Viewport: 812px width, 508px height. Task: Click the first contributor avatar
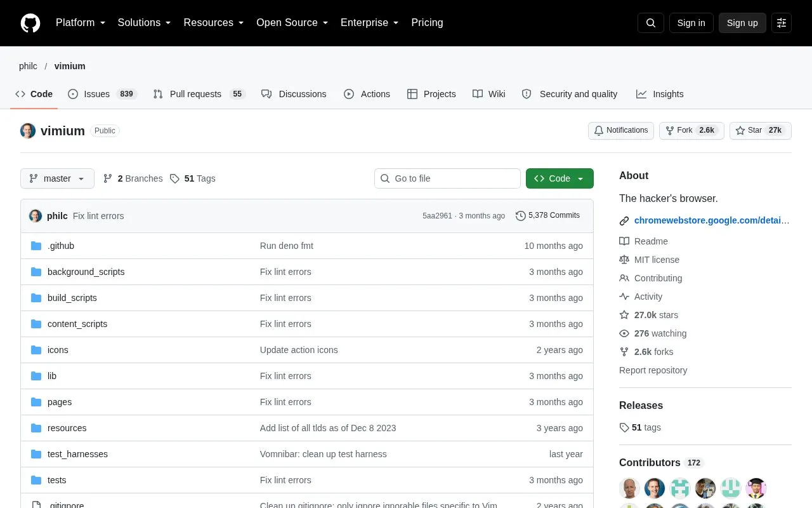point(629,488)
